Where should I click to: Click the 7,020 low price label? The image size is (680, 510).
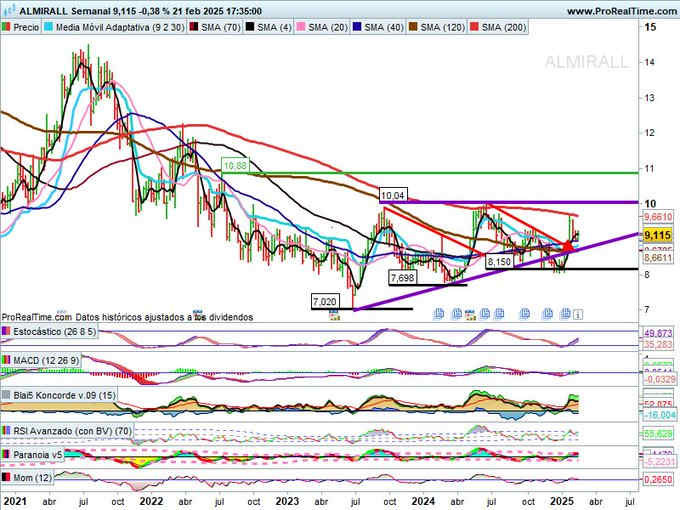point(325,301)
